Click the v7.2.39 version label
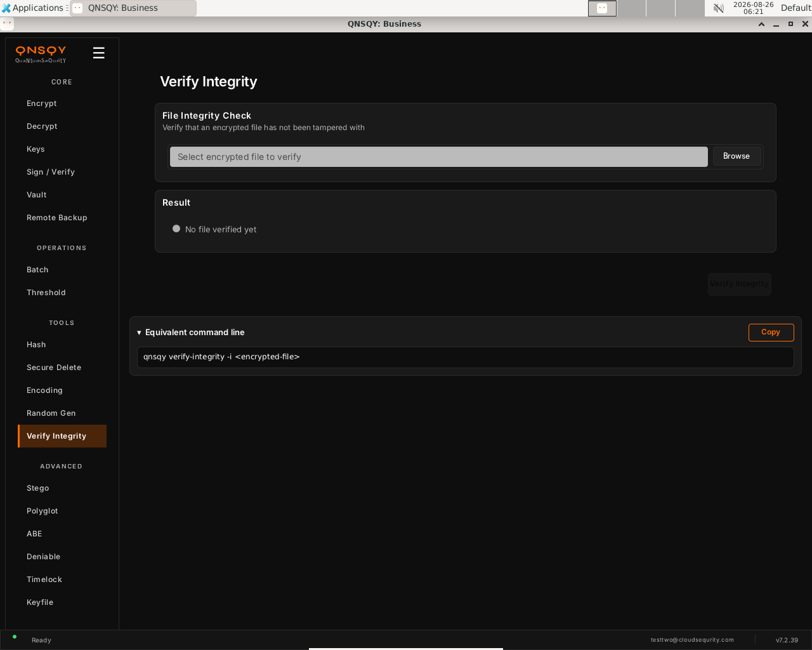The width and height of the screenshot is (812, 650). pyautogui.click(x=787, y=640)
